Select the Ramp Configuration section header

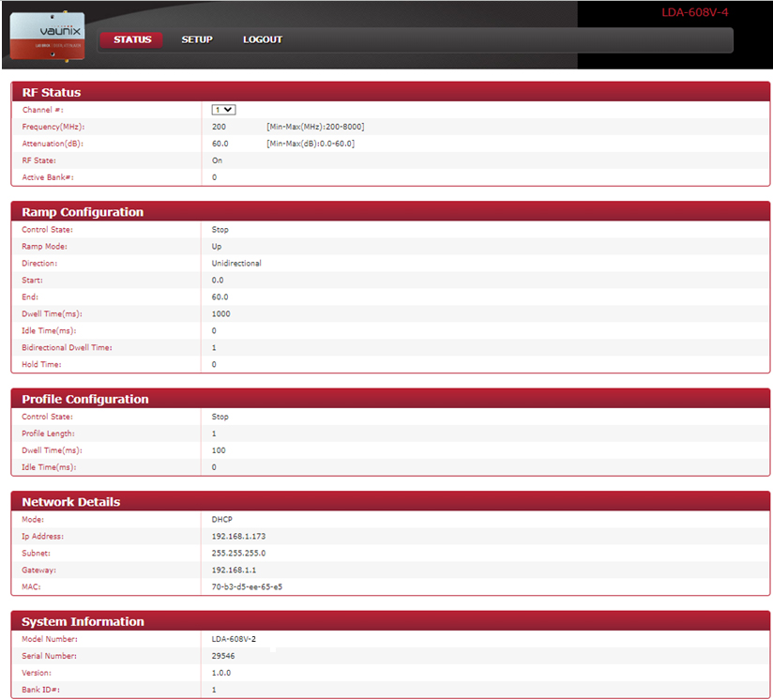pos(83,212)
